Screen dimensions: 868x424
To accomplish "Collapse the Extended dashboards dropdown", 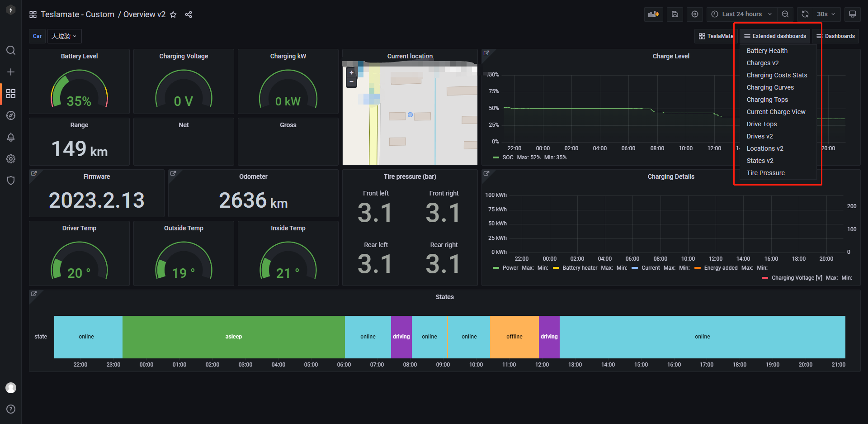I will point(775,36).
